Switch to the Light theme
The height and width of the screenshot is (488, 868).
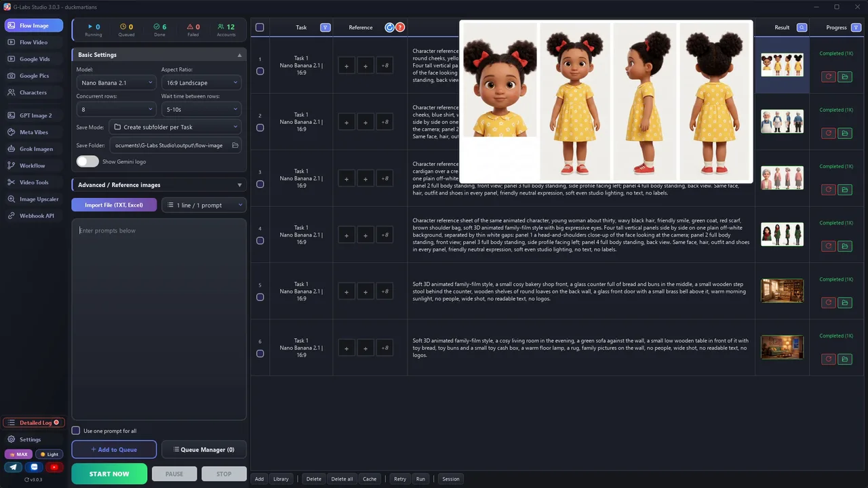[x=49, y=454]
